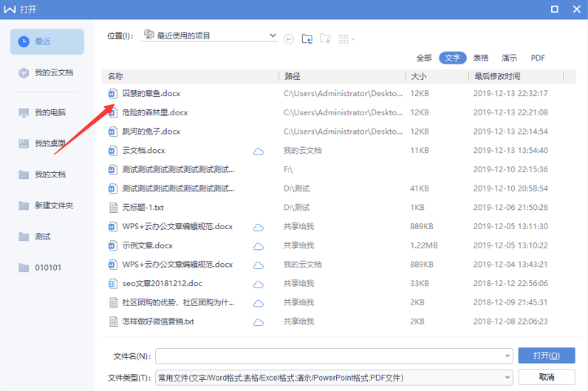The width and height of the screenshot is (588, 391).
Task: Switch to the 演示 filter tab
Action: tap(509, 58)
